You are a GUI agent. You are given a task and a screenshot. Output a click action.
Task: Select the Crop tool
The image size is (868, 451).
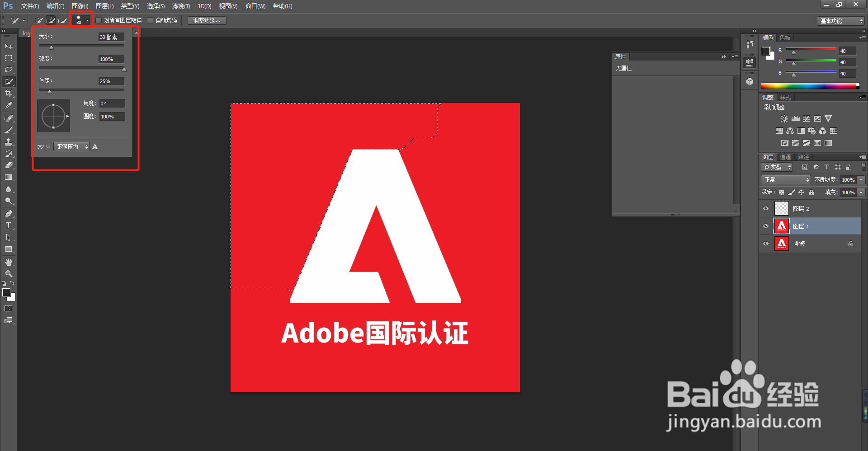click(x=9, y=94)
